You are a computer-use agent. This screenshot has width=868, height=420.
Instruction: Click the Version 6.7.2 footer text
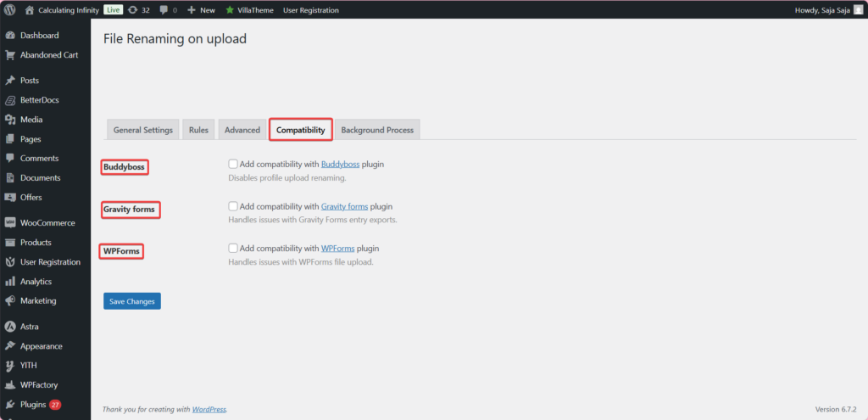836,410
